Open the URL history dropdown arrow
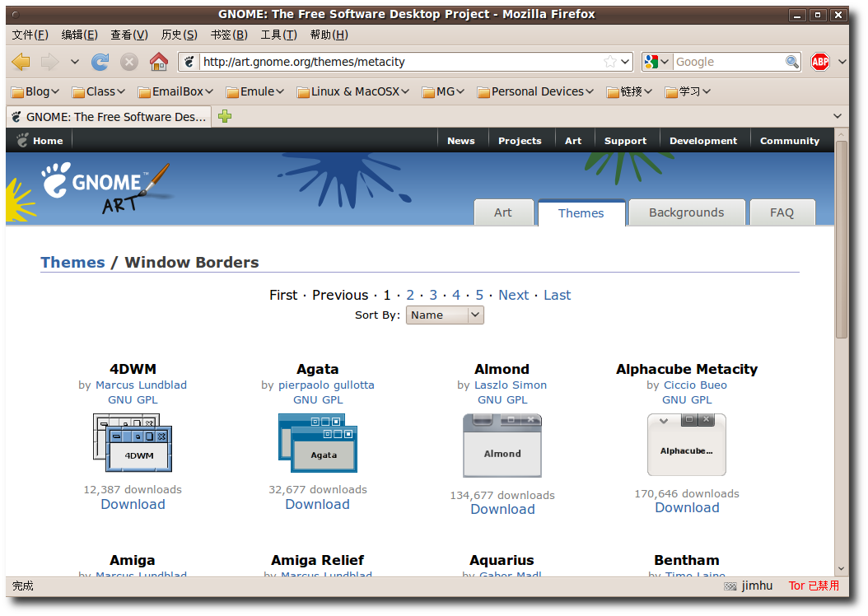Screen dimensions: 868x616 pos(626,62)
